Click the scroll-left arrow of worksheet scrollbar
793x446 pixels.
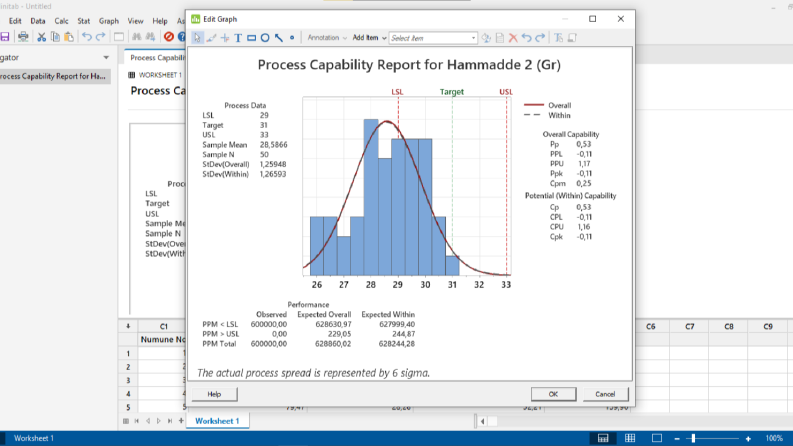[x=482, y=421]
